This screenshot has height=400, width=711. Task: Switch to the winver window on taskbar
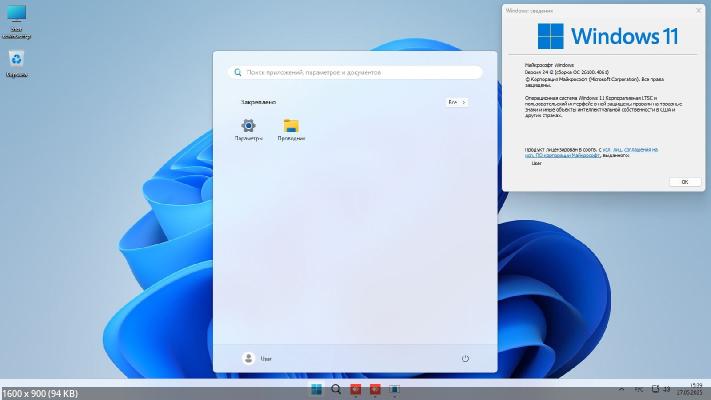pos(394,389)
